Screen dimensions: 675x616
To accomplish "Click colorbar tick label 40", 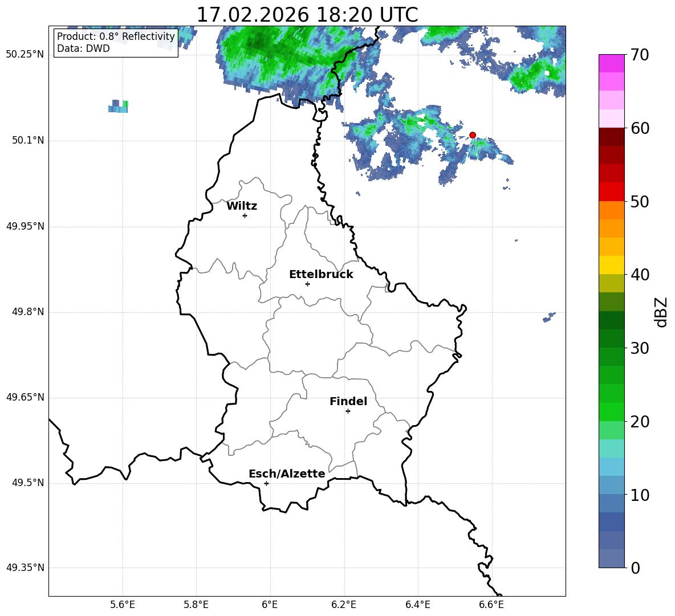I will click(640, 275).
